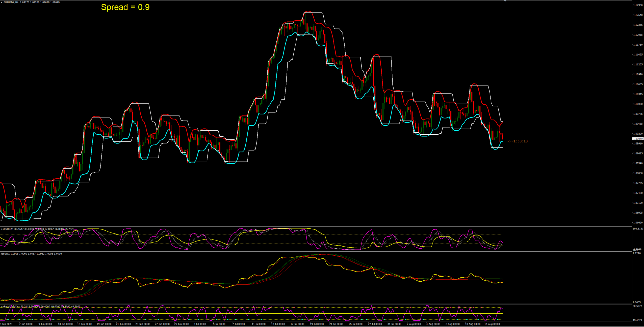Viewport: 644px width, 327px height.
Task: Click the 17 Jul 00:00 time label
Action: point(298,324)
